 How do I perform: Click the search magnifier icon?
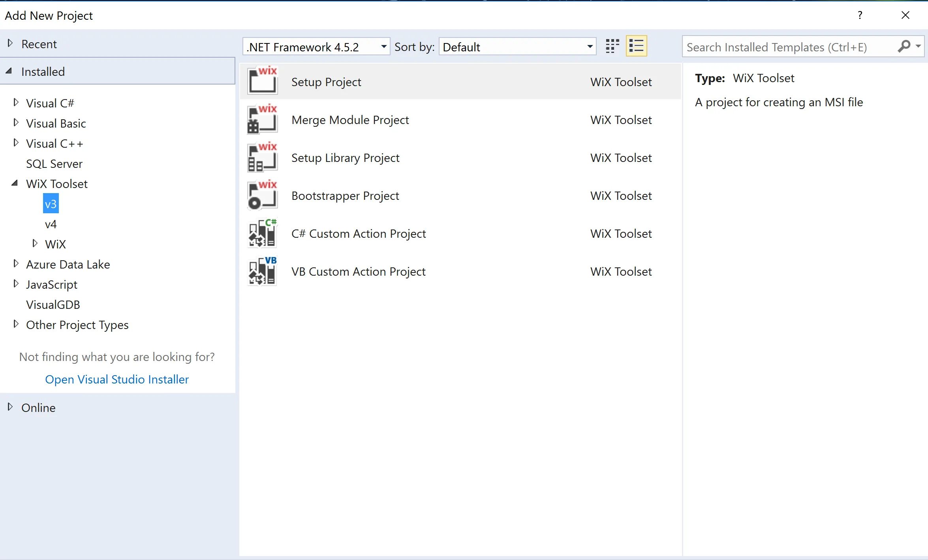904,47
